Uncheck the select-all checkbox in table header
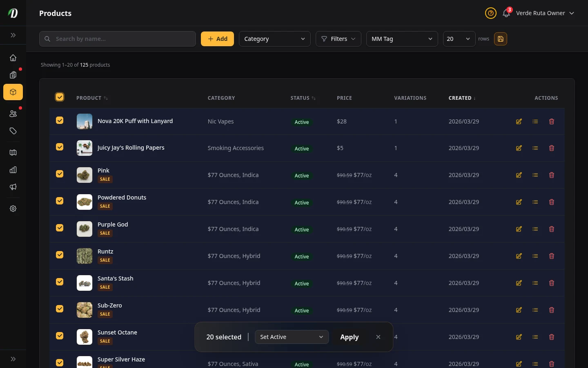Screen dimensions: 588x368 point(60,97)
